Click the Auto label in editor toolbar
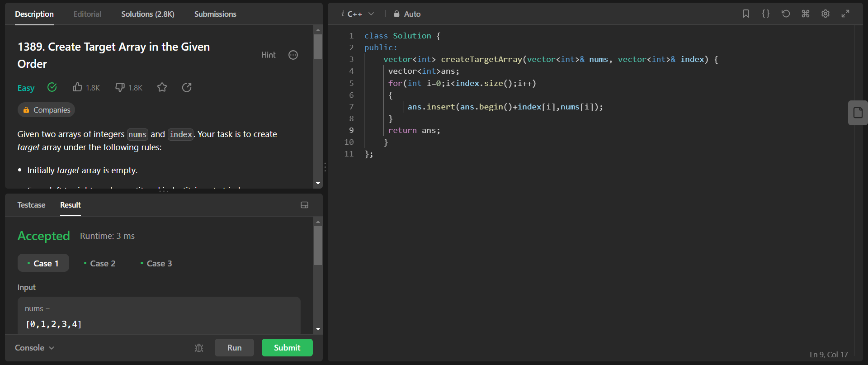This screenshot has width=868, height=365. [412, 14]
